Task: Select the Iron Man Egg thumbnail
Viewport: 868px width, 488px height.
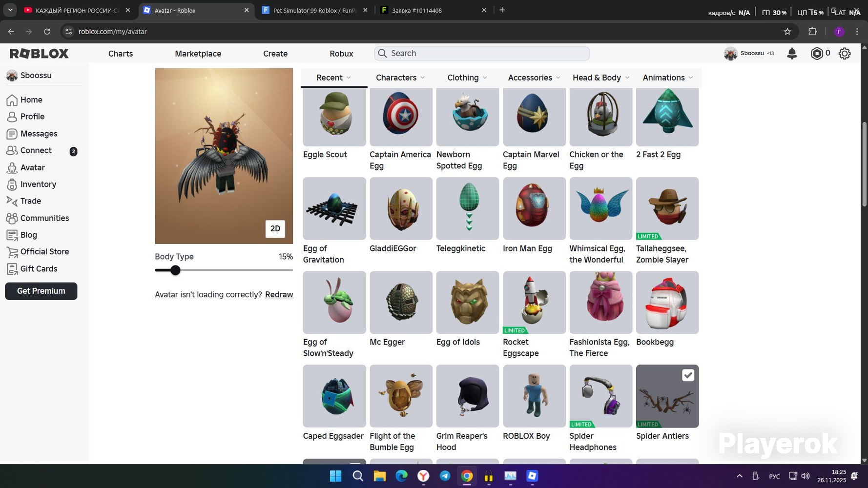Action: click(x=534, y=208)
